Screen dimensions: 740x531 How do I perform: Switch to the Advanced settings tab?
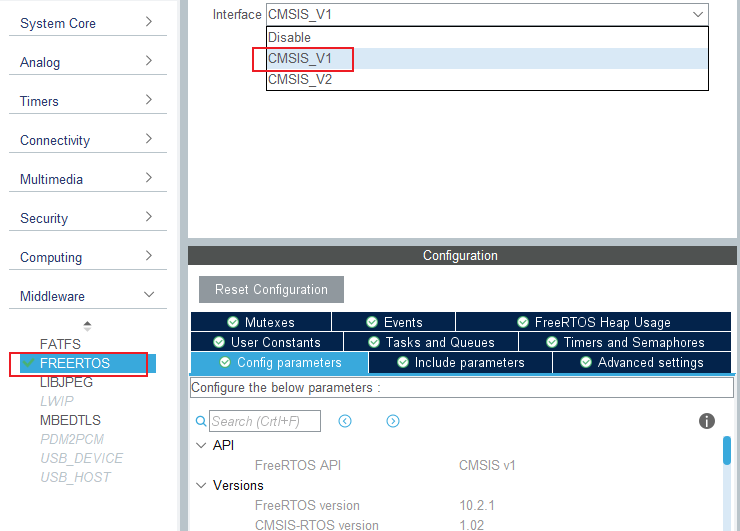coord(642,362)
